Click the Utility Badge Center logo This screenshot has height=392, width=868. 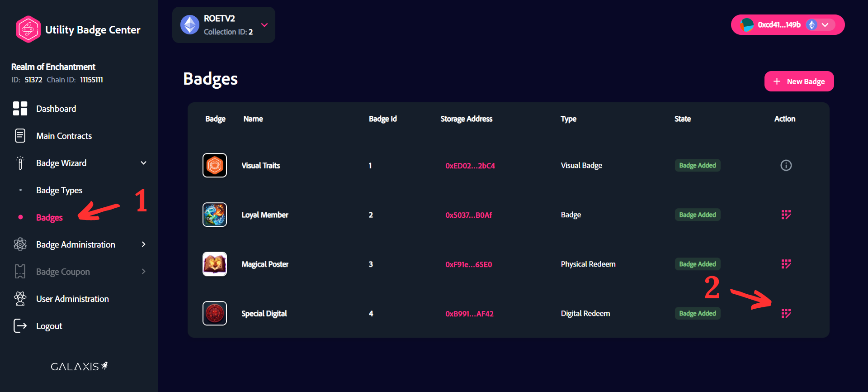tap(28, 29)
